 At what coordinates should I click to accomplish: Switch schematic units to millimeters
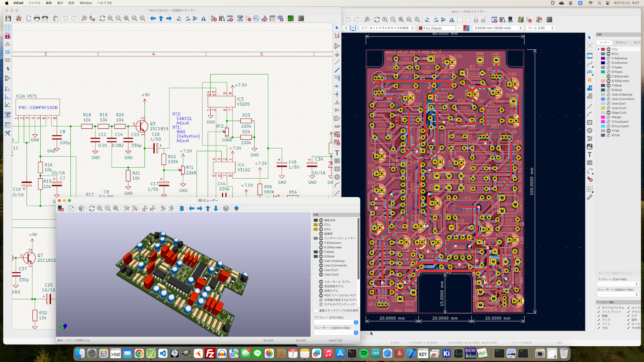pos(7,59)
